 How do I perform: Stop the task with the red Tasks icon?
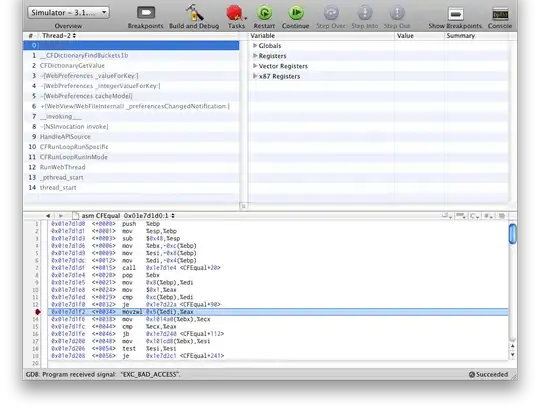point(235,13)
